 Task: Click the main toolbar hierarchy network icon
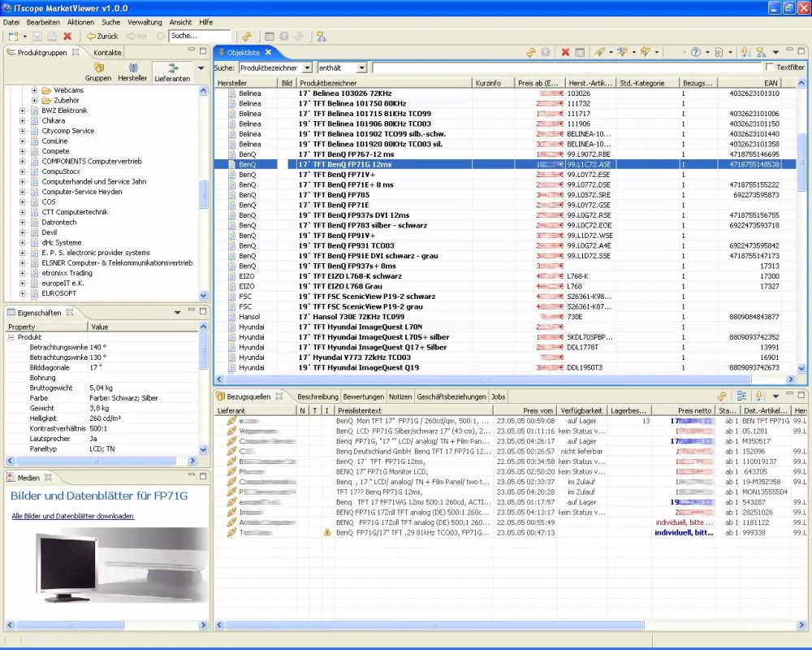coord(322,37)
